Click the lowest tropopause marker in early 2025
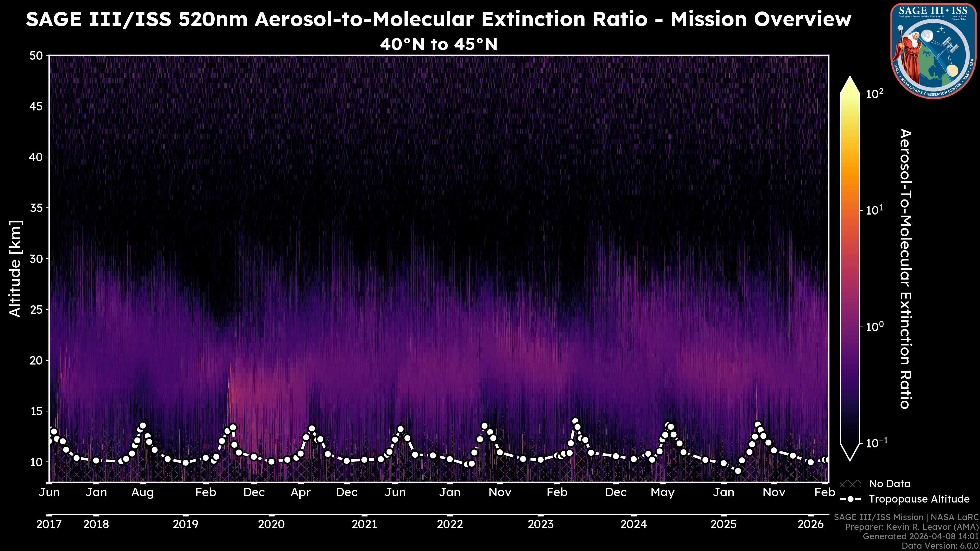 click(738, 471)
